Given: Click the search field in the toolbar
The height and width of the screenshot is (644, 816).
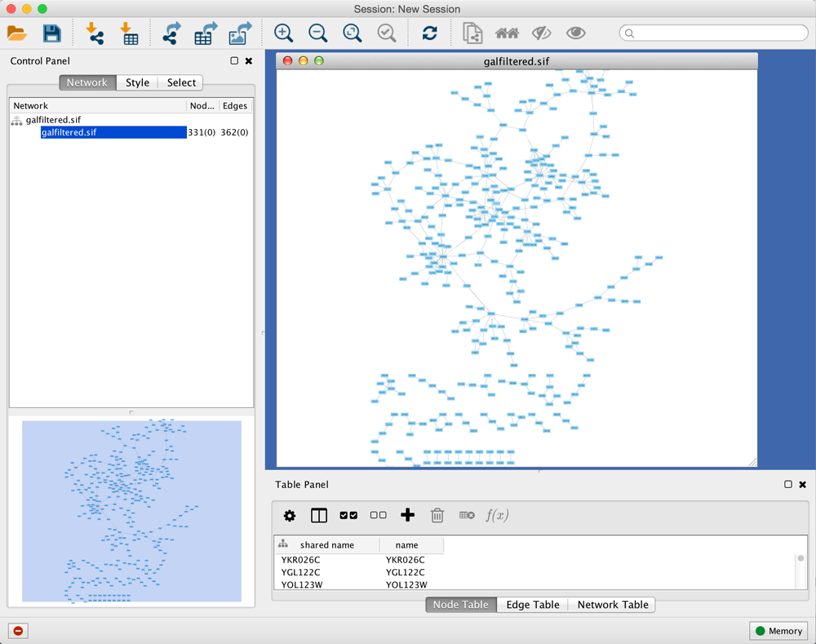Looking at the screenshot, I should click(714, 33).
